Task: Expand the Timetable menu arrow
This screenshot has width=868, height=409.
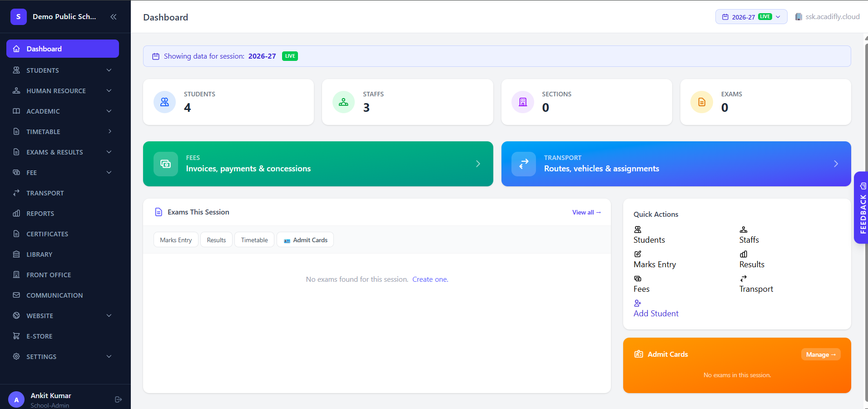Action: click(109, 131)
